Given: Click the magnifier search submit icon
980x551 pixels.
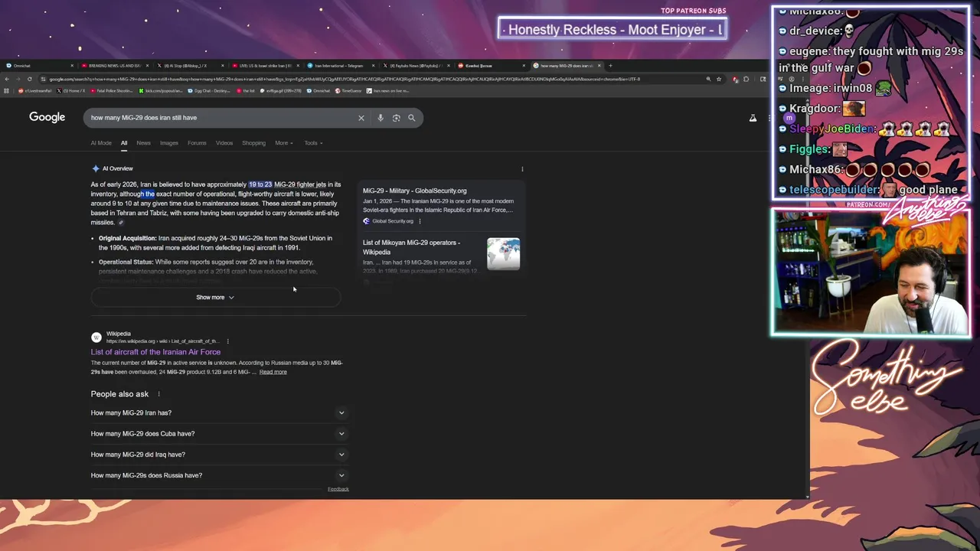Looking at the screenshot, I should 411,118.
